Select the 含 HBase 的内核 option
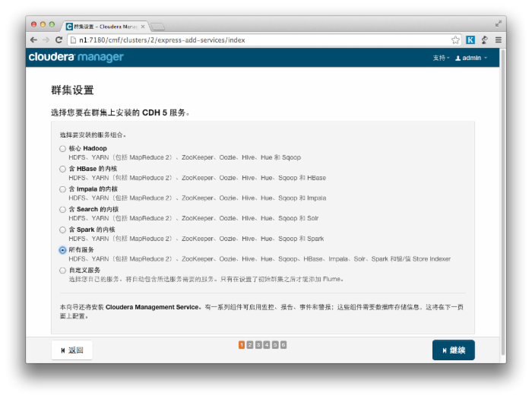This screenshot has height=399, width=532. pyautogui.click(x=62, y=169)
